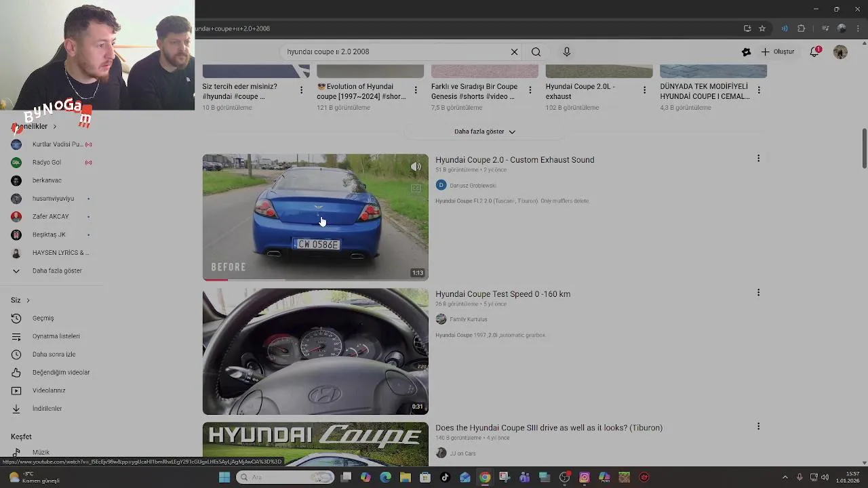
Task: Open Zafer AKCAY channel in sidebar
Action: pyautogui.click(x=52, y=216)
